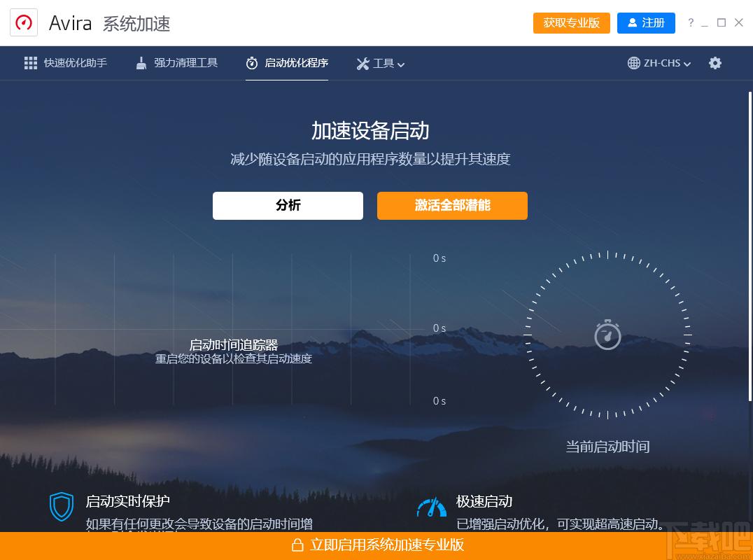Viewport: 753px width, 560px height.
Task: Click the speedometer icon for 极速启动
Action: coord(432,507)
